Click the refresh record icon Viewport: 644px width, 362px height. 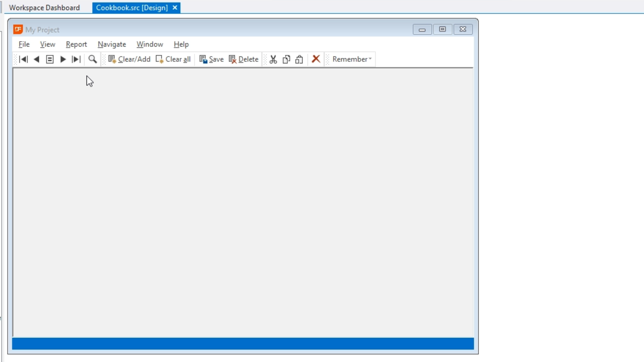(50, 59)
